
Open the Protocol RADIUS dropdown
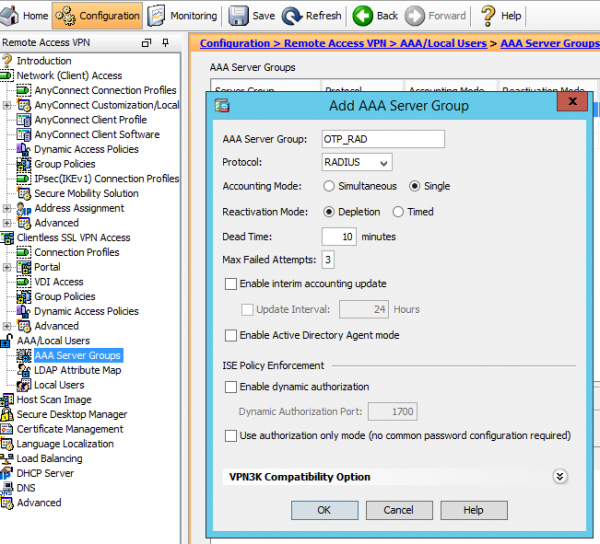point(357,162)
